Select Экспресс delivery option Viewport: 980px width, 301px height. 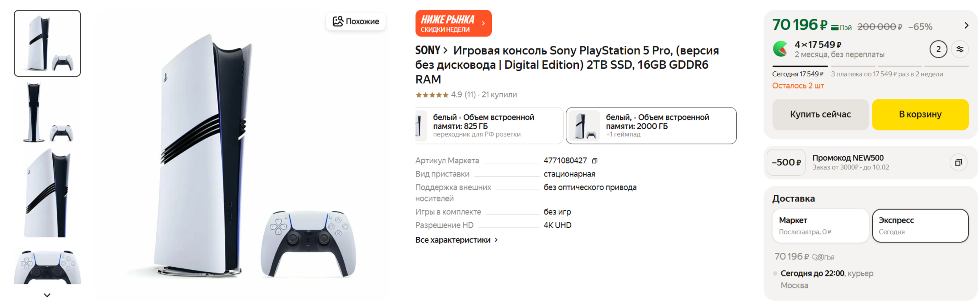(x=920, y=226)
